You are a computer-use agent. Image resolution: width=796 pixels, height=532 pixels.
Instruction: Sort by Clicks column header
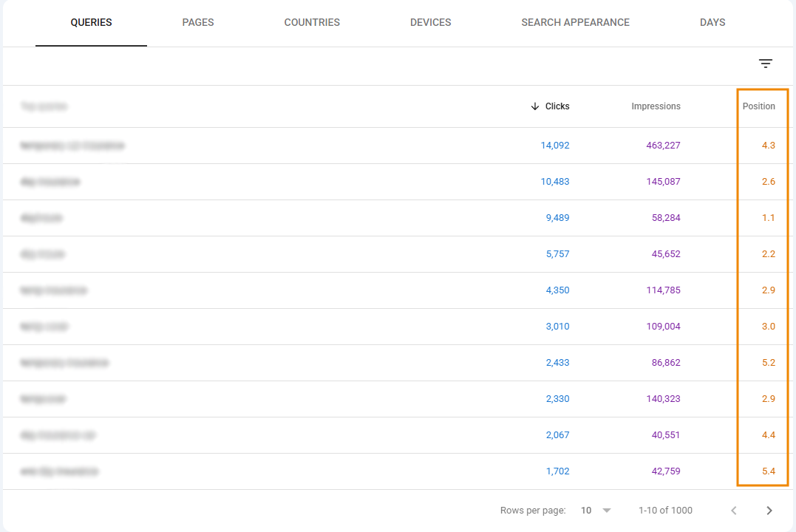[557, 106]
